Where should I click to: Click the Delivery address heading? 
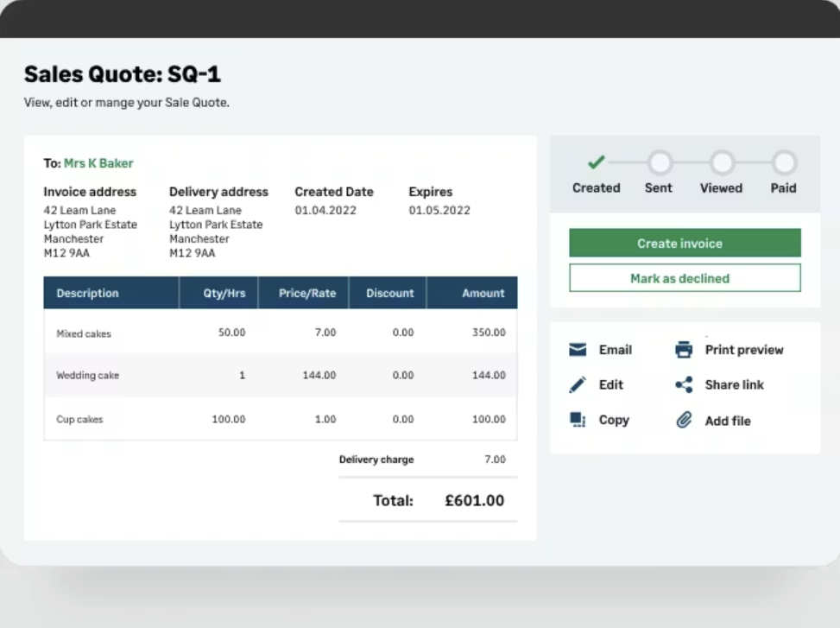(x=218, y=192)
